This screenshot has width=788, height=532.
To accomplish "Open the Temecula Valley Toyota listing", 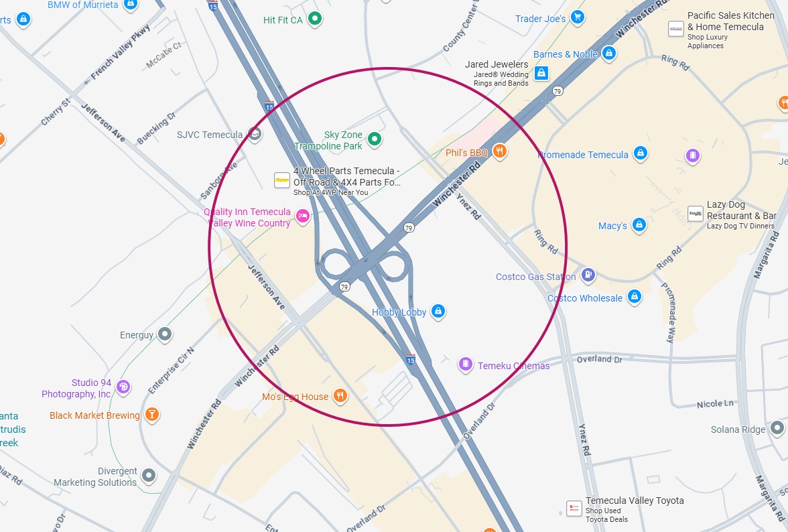I will [635, 501].
